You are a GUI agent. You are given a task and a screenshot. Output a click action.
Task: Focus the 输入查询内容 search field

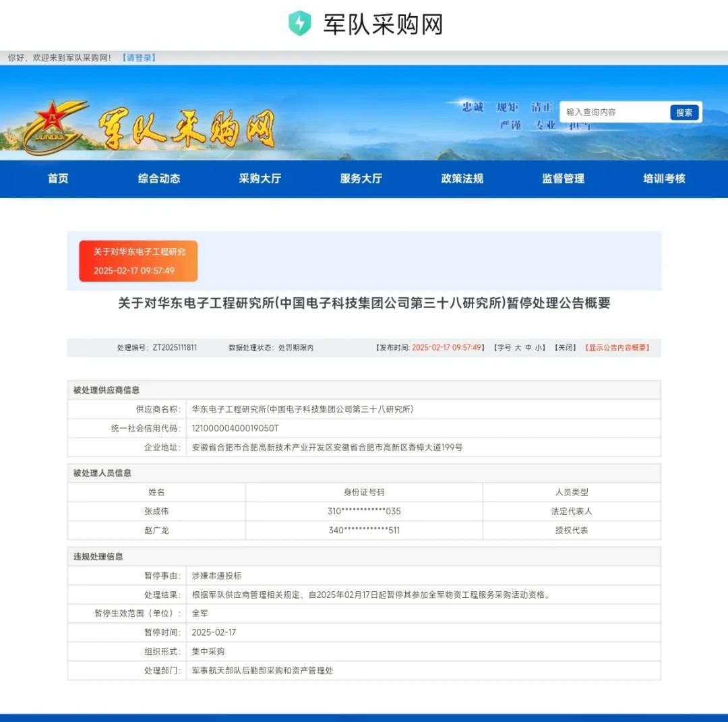coord(615,112)
